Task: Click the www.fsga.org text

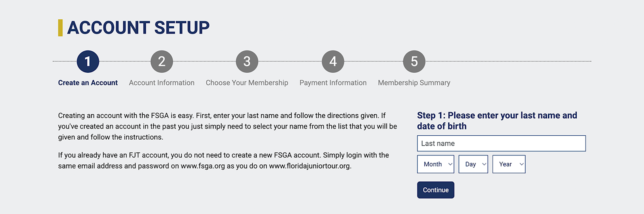Action: click(203, 166)
